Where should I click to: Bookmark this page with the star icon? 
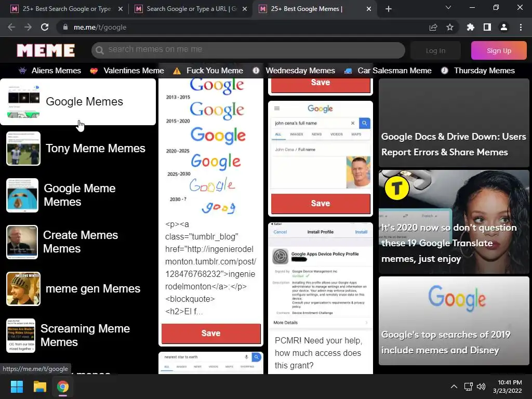point(450,27)
